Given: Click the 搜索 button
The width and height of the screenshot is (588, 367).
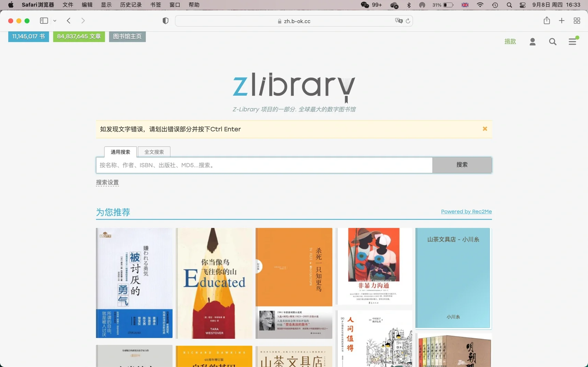Looking at the screenshot, I should coord(462,165).
